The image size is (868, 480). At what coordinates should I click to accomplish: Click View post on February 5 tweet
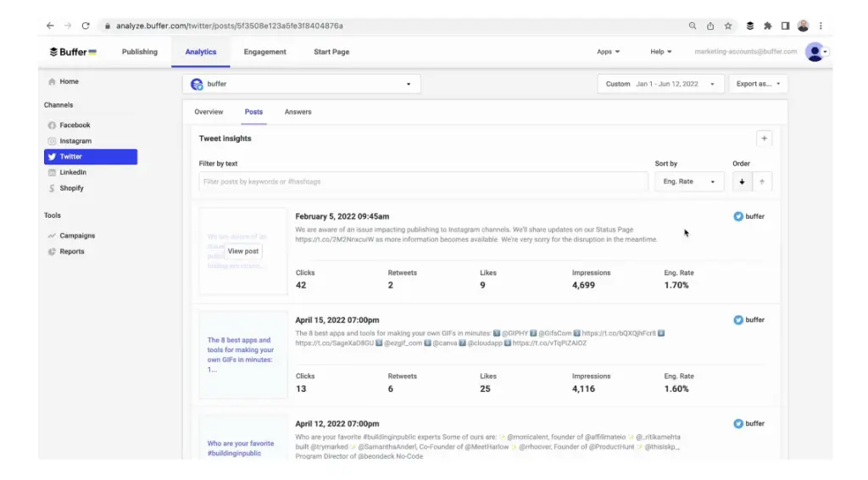[x=243, y=251]
